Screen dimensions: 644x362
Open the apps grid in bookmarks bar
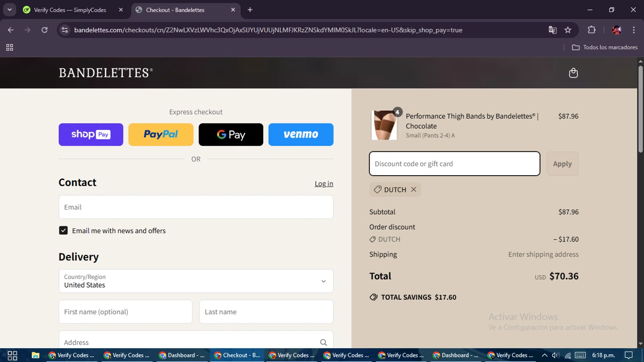coord(9,48)
